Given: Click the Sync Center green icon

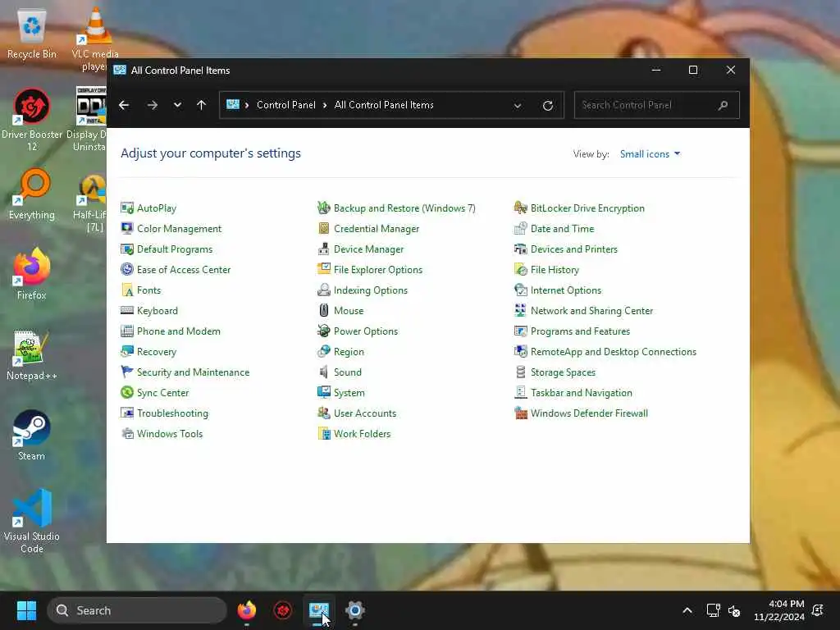Looking at the screenshot, I should click(x=127, y=393).
